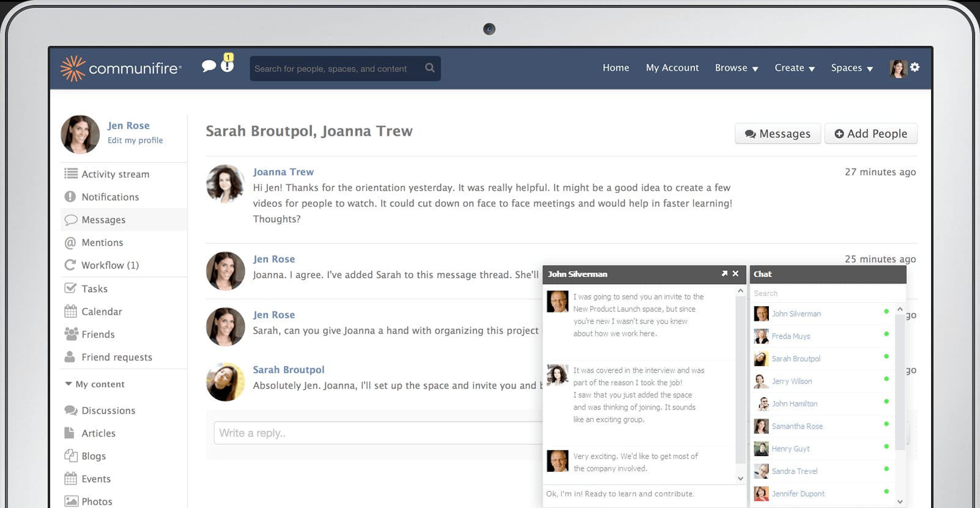Click Joanna Trew's avatar in thread
The width and height of the screenshot is (980, 508).
tap(226, 183)
